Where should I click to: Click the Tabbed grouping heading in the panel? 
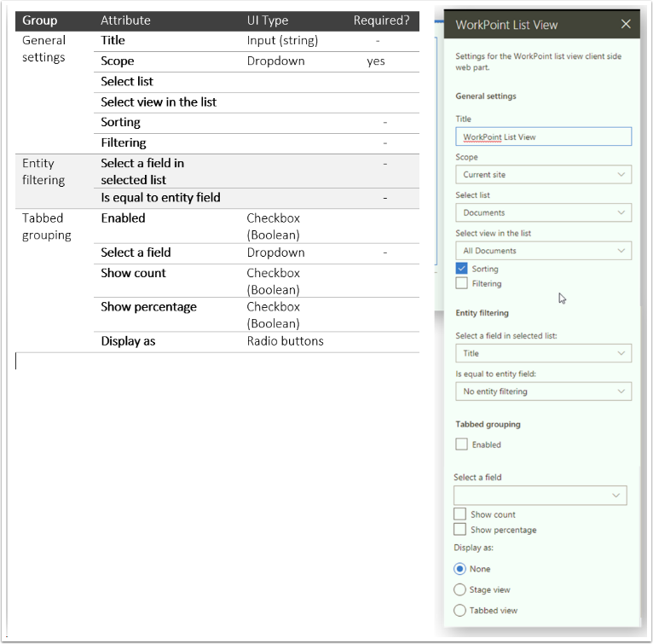488,424
